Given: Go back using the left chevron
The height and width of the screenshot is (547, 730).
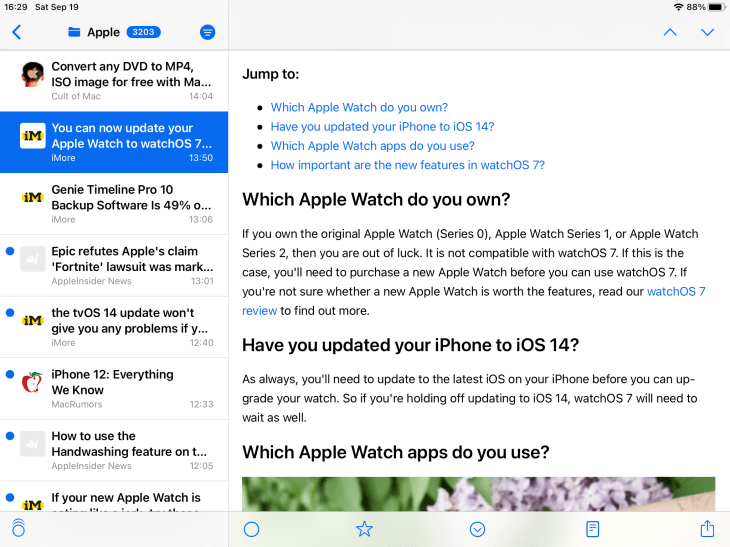Looking at the screenshot, I should point(17,32).
